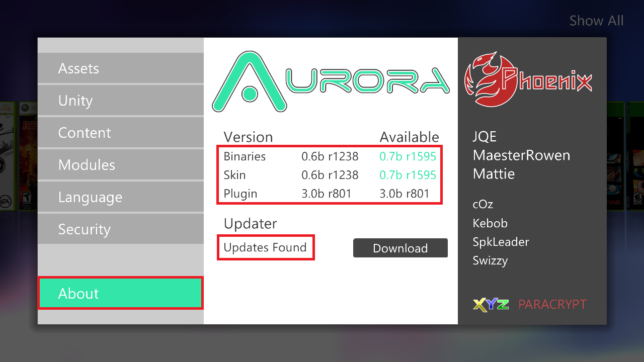
Task: Click the Binaries available version 0.7b r1595
Action: pos(408,156)
